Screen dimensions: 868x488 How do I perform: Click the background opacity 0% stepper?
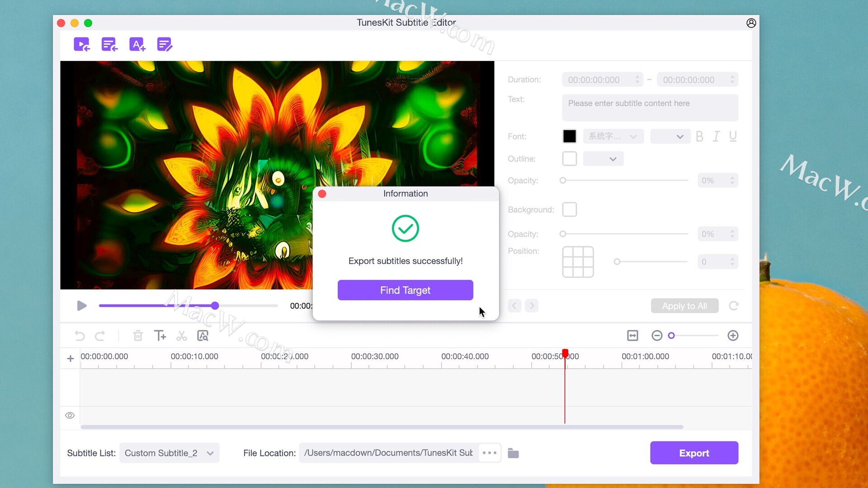pos(717,234)
